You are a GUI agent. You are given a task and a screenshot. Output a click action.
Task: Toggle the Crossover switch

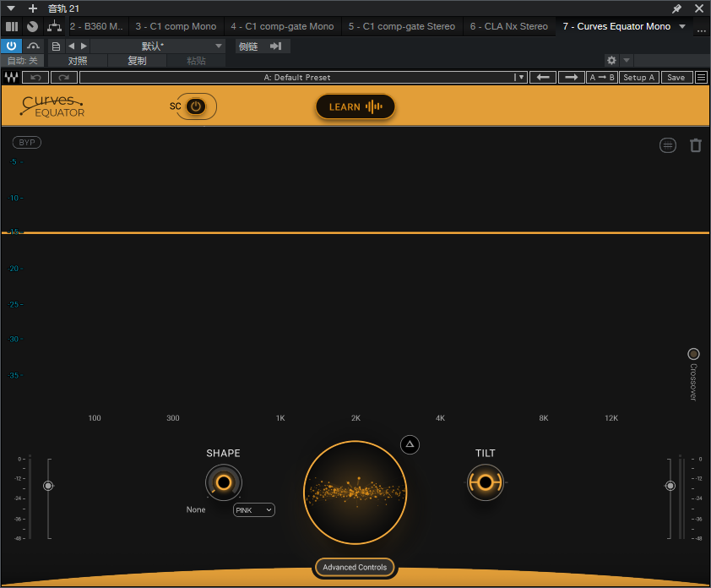(x=693, y=354)
